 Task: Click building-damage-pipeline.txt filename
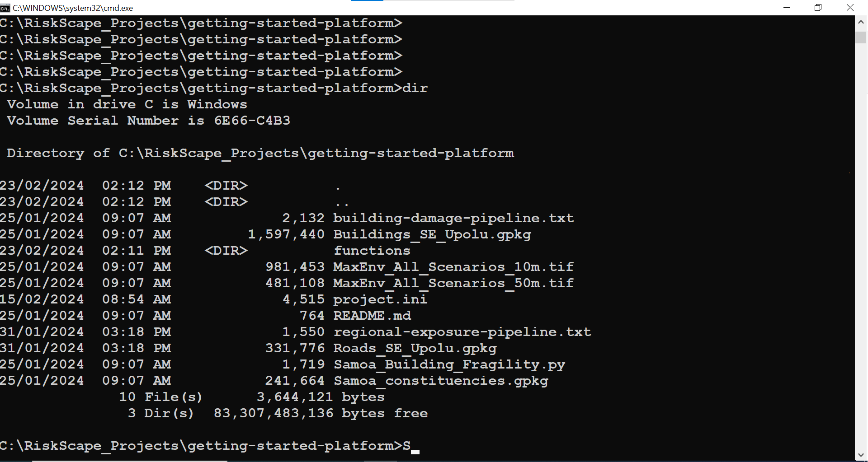(x=453, y=218)
